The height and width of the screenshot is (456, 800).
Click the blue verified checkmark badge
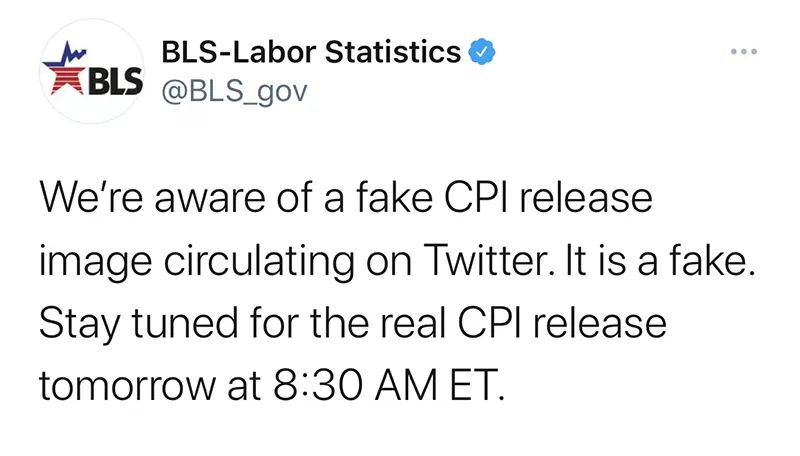click(481, 52)
